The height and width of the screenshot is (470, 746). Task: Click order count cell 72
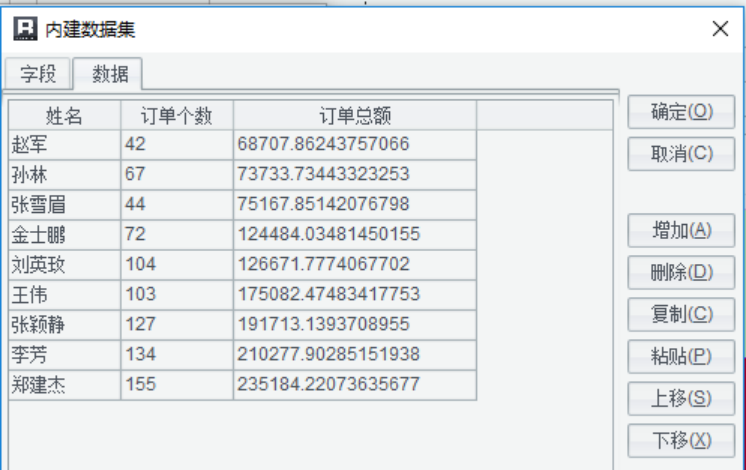tap(177, 235)
